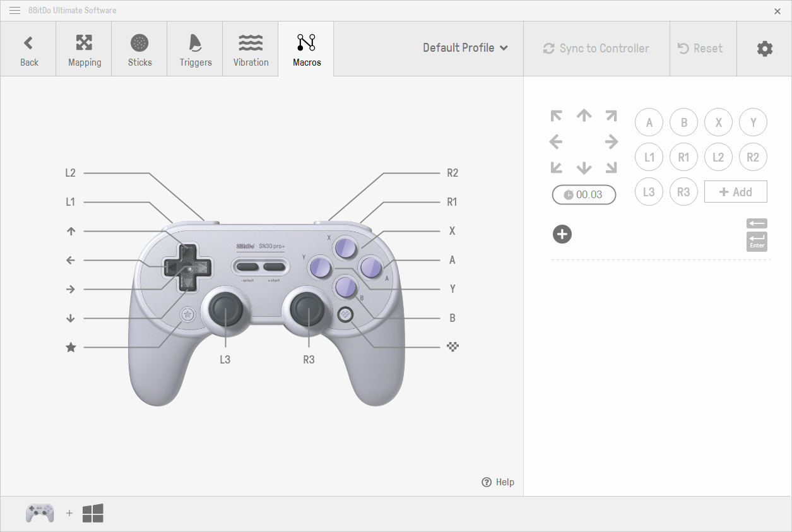This screenshot has width=792, height=532.
Task: Add the up arrow direction to macro
Action: pos(584,115)
